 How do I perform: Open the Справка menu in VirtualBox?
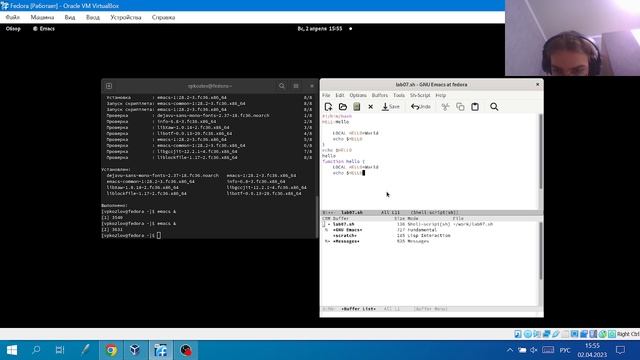click(163, 18)
